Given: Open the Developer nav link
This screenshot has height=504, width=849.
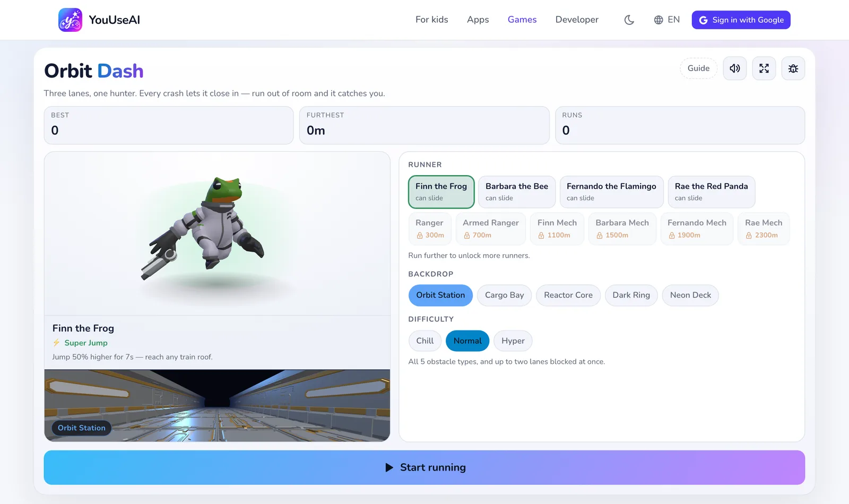Looking at the screenshot, I should (577, 20).
